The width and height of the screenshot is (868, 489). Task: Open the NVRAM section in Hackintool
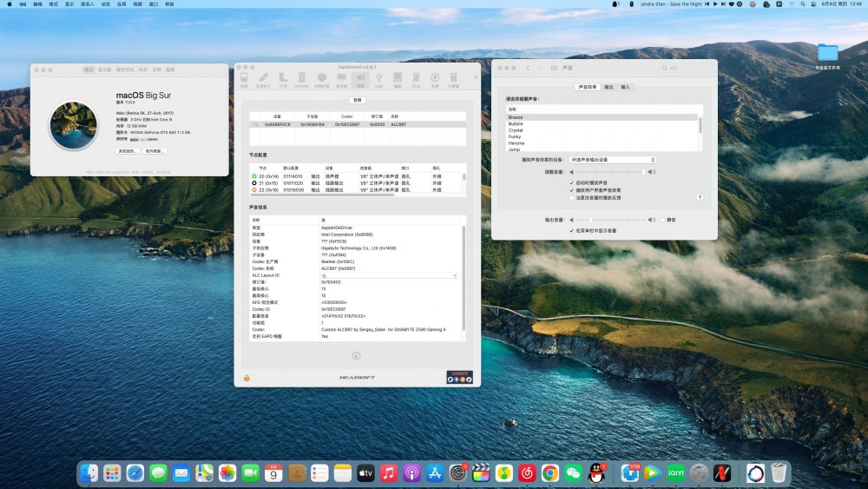point(302,80)
